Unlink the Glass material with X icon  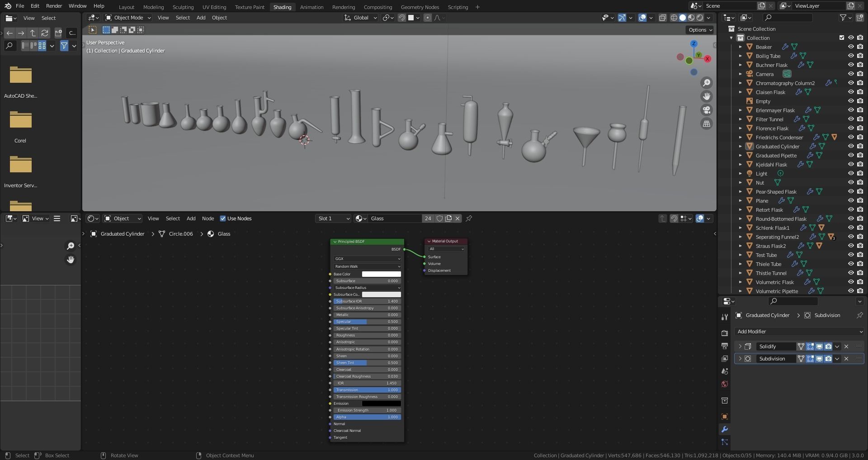click(x=458, y=218)
